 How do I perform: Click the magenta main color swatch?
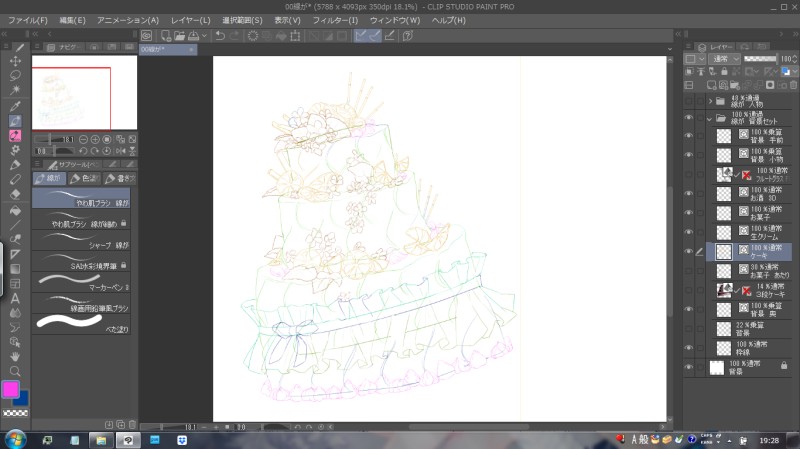click(11, 389)
